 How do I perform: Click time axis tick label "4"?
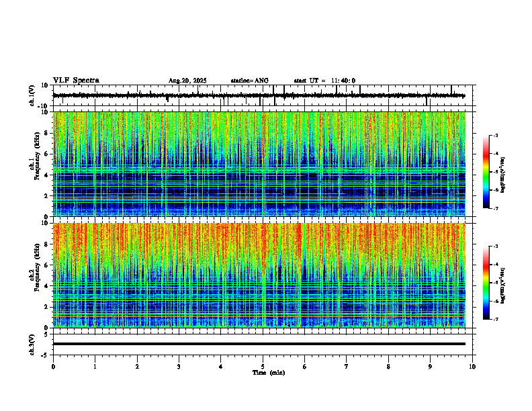pos(220,367)
